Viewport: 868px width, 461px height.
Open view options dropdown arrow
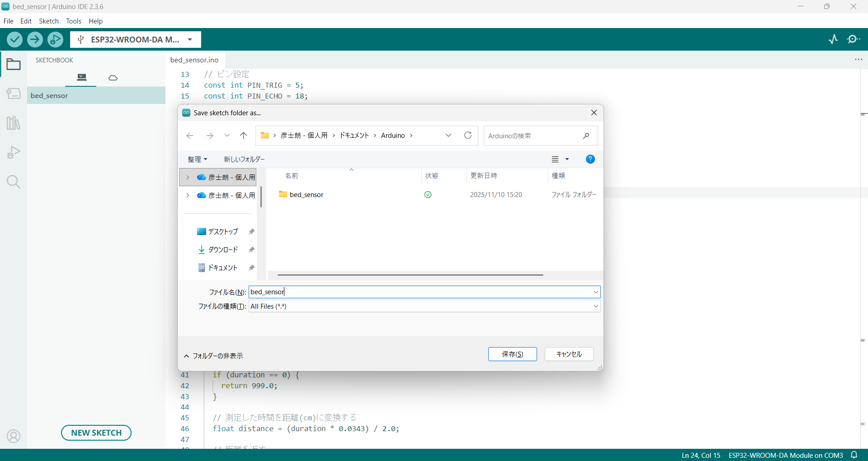pos(567,159)
